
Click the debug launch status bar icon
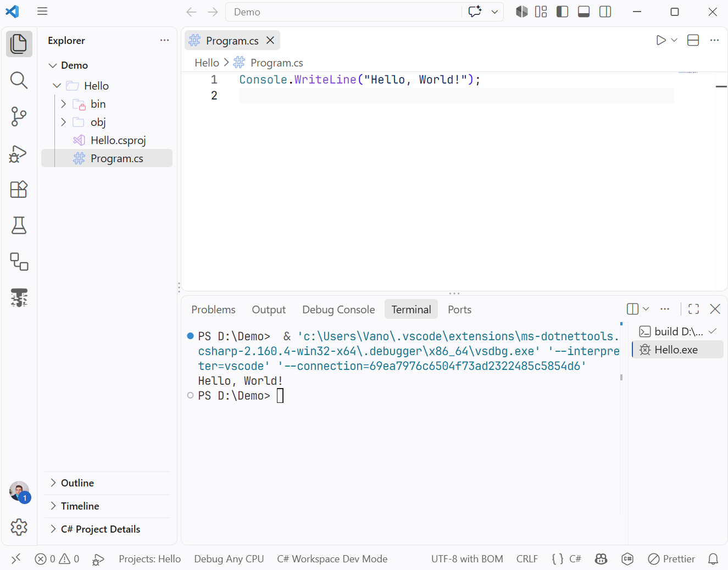tap(98, 559)
